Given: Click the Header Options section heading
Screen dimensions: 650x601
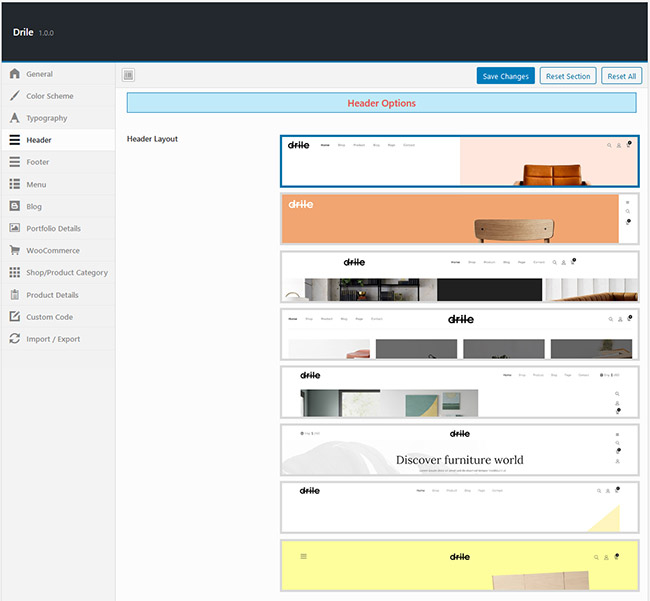Looking at the screenshot, I should [x=381, y=103].
